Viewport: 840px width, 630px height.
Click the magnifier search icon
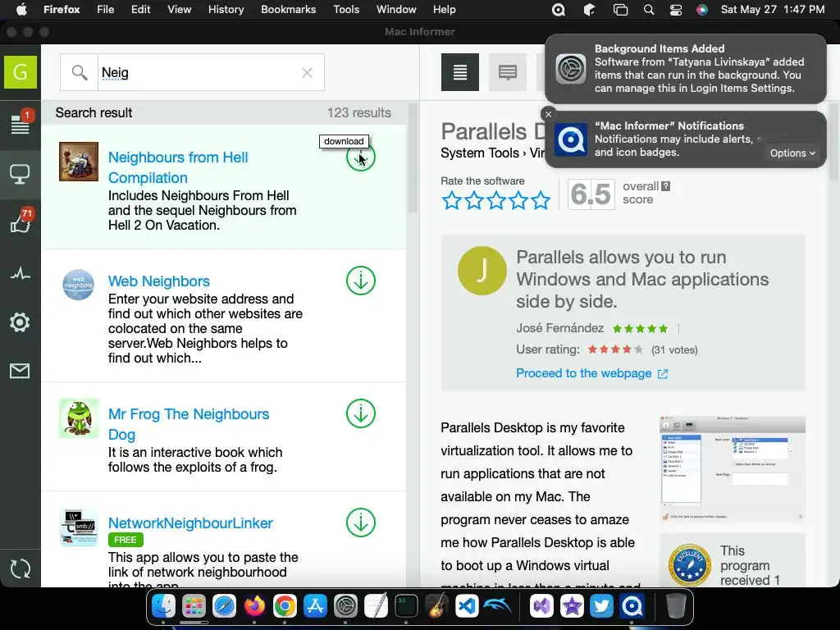click(x=80, y=72)
